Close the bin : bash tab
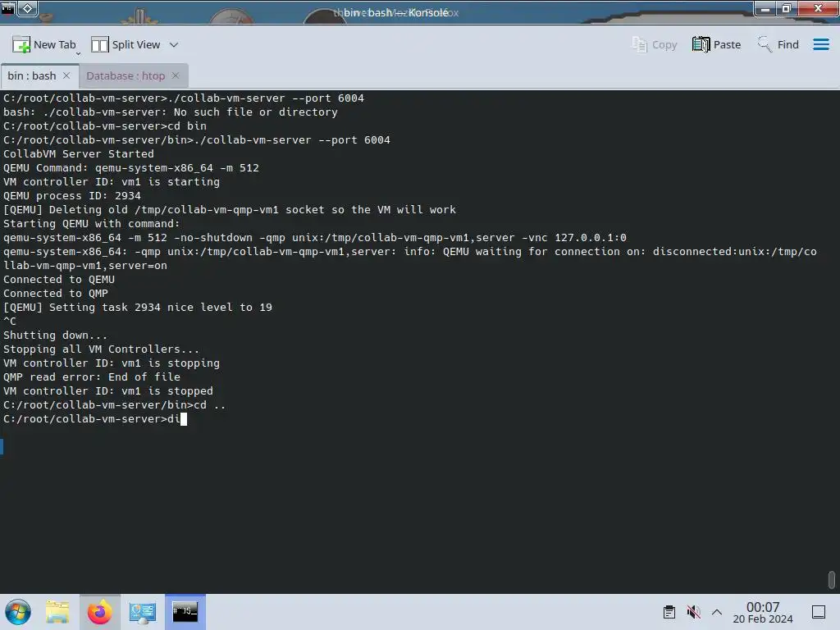840x630 pixels. (x=66, y=76)
